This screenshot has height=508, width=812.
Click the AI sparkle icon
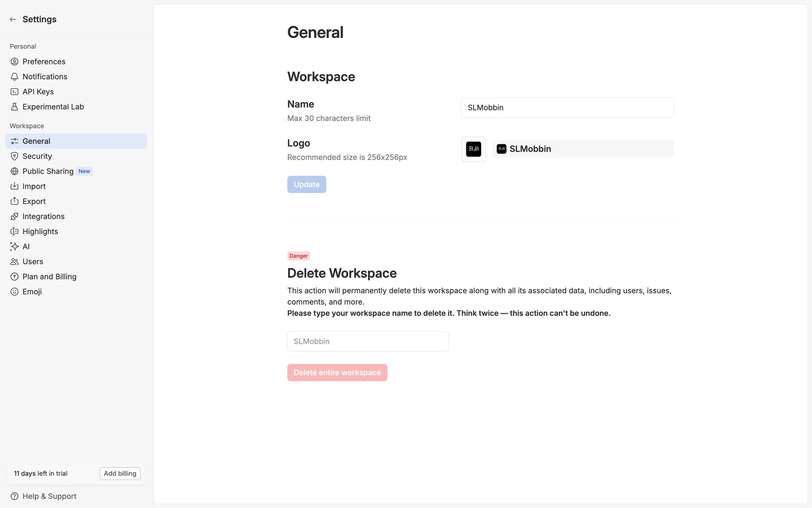(14, 246)
